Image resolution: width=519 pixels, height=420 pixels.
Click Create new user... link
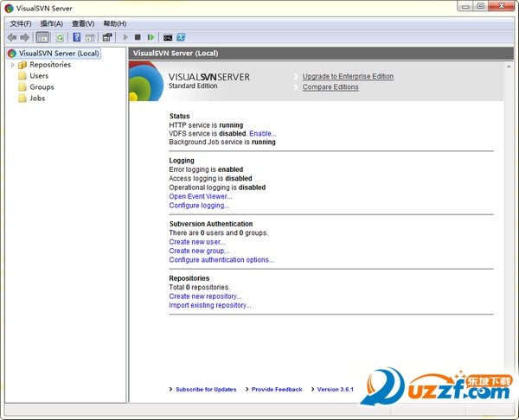click(197, 242)
